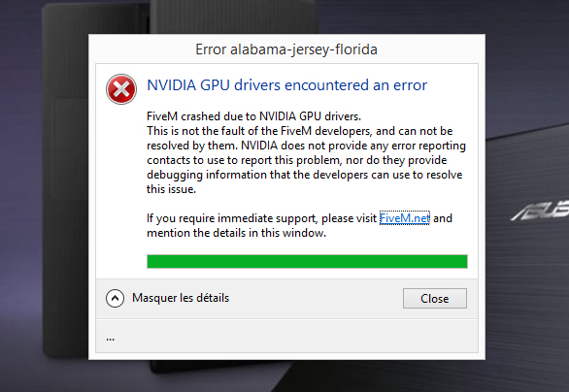Click the "debugging information that the developers" line
Viewport: 569px width, 392px height.
[x=304, y=175]
